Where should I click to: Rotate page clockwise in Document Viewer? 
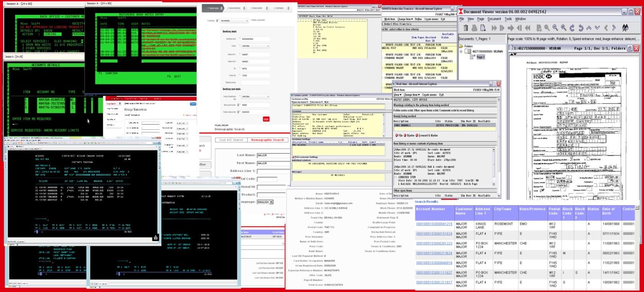pyautogui.click(x=572, y=28)
